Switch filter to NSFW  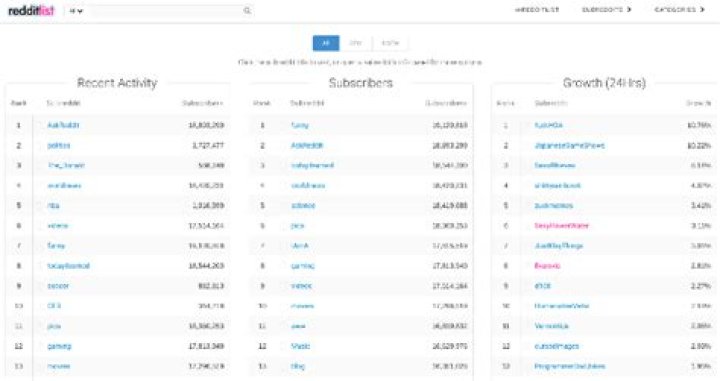[x=390, y=43]
